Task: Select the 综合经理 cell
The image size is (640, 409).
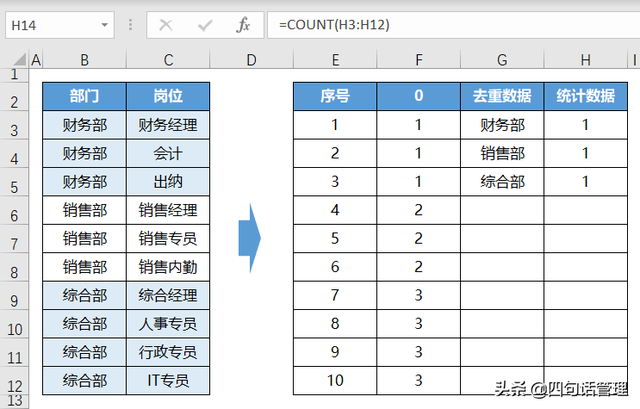Action: click(168, 296)
